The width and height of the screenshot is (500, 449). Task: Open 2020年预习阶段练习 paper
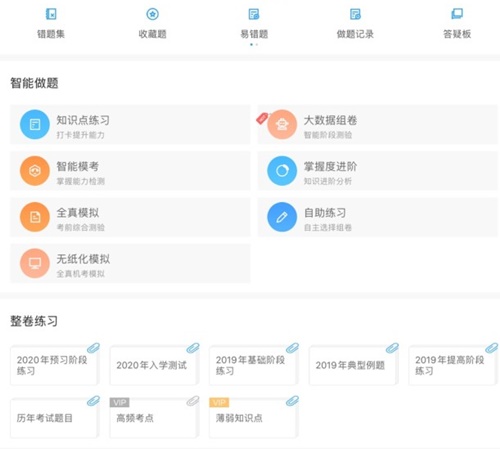tap(54, 365)
